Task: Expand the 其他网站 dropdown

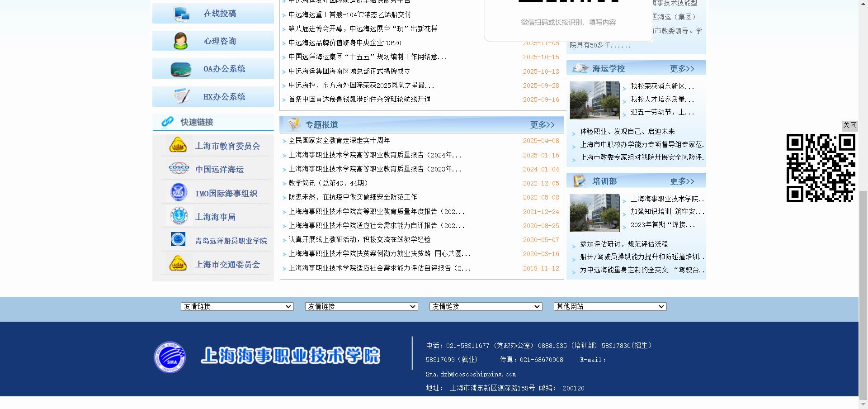Action: pos(609,306)
